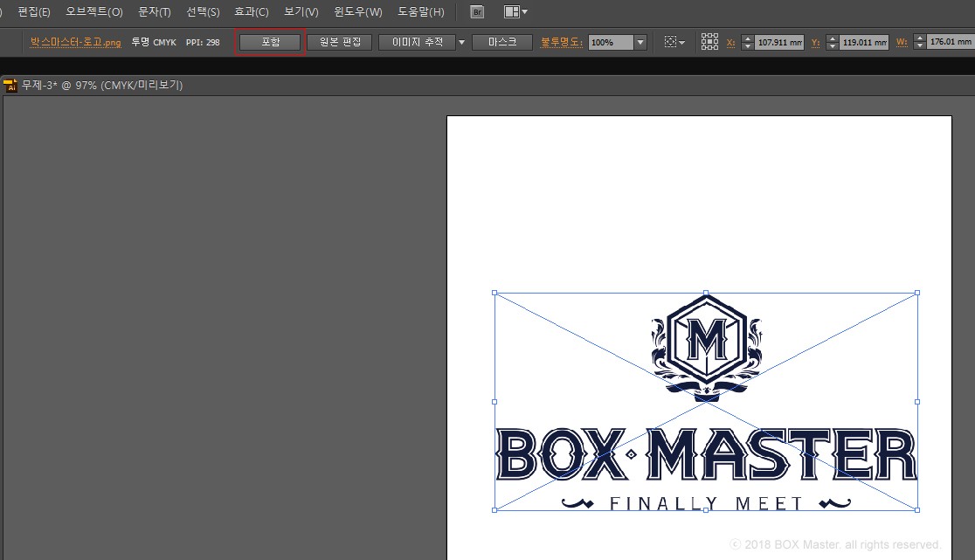Open the 윈도우(W) menu

tap(357, 12)
